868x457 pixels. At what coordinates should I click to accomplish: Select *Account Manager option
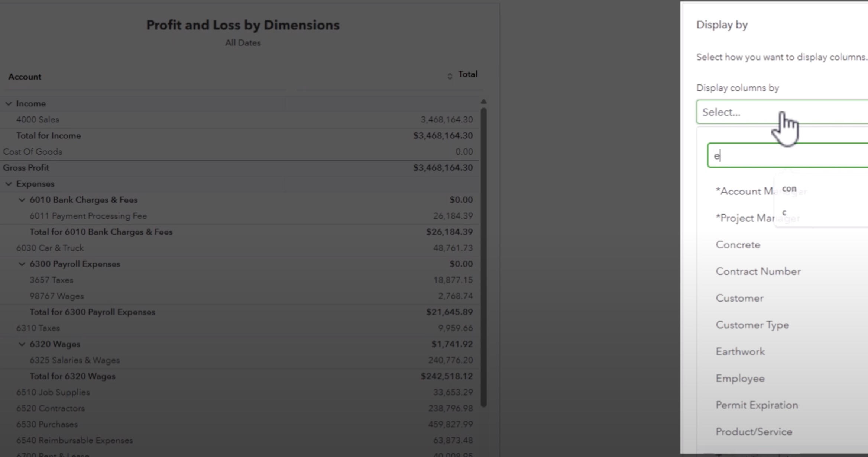tap(743, 191)
